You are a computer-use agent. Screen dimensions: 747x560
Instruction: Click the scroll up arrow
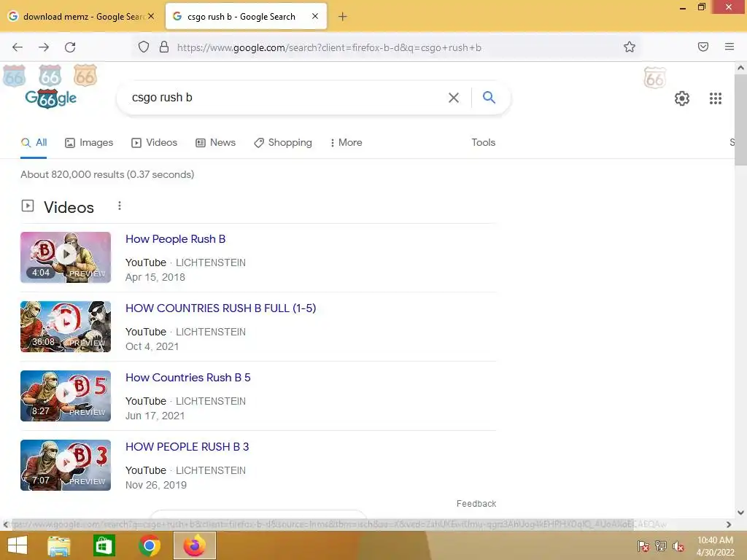click(740, 68)
